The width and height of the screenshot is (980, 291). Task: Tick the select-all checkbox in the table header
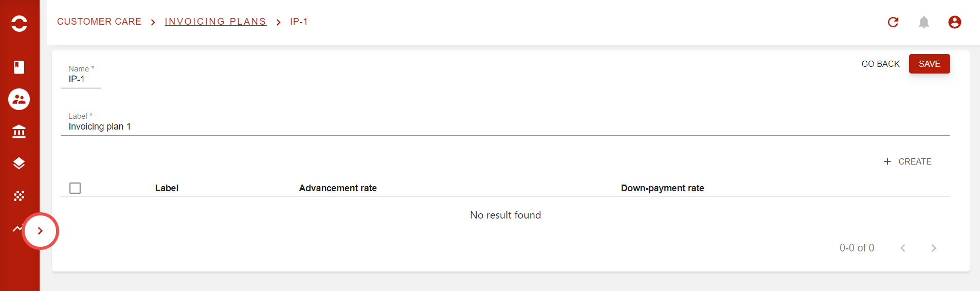pyautogui.click(x=75, y=188)
